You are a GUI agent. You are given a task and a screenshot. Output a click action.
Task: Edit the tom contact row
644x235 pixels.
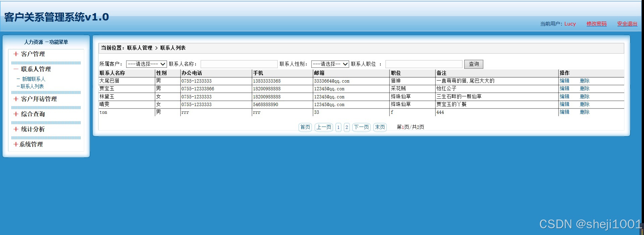click(x=565, y=112)
